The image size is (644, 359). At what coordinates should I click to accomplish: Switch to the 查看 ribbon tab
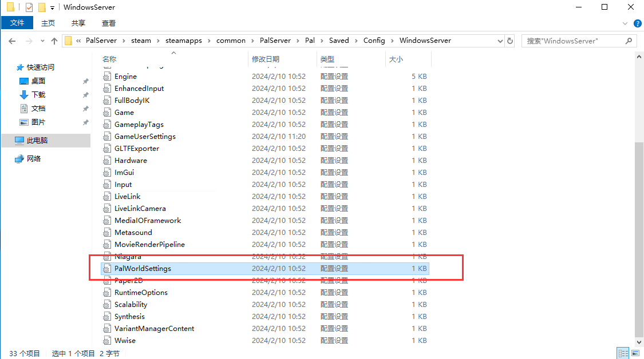click(109, 22)
